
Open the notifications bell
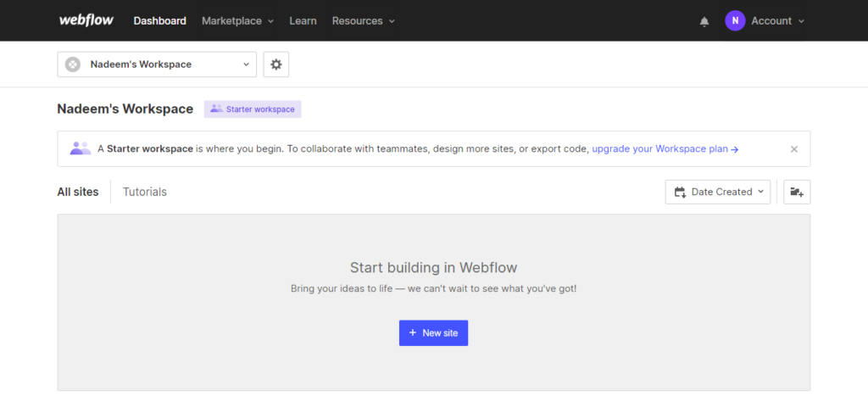click(x=704, y=21)
